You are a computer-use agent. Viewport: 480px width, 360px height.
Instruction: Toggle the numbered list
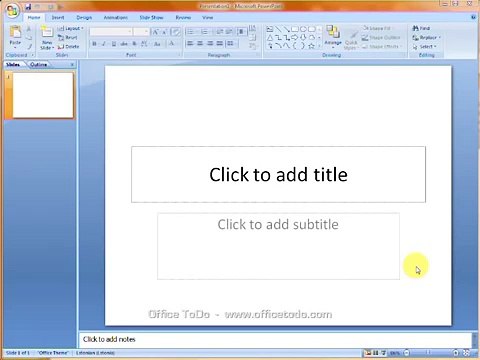click(x=205, y=32)
